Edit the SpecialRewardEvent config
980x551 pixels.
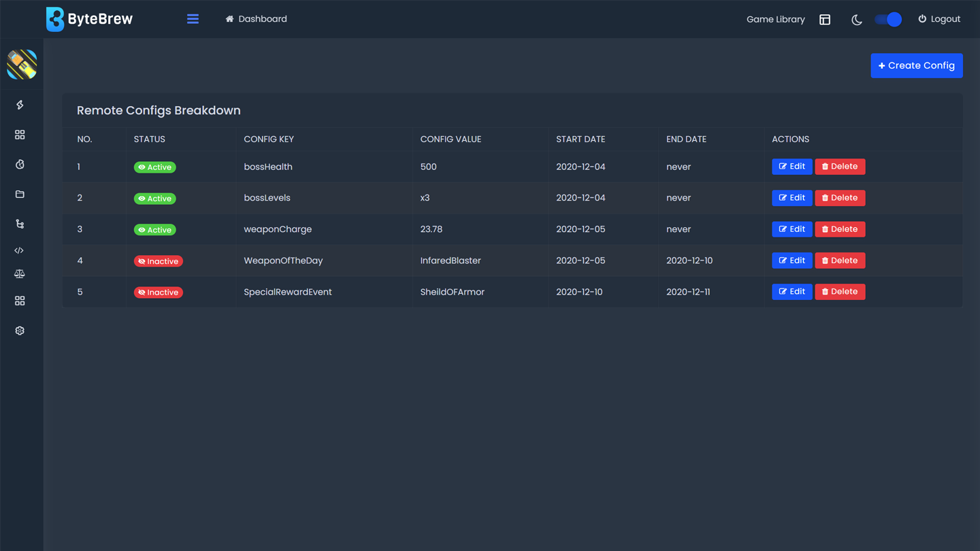[x=792, y=292]
